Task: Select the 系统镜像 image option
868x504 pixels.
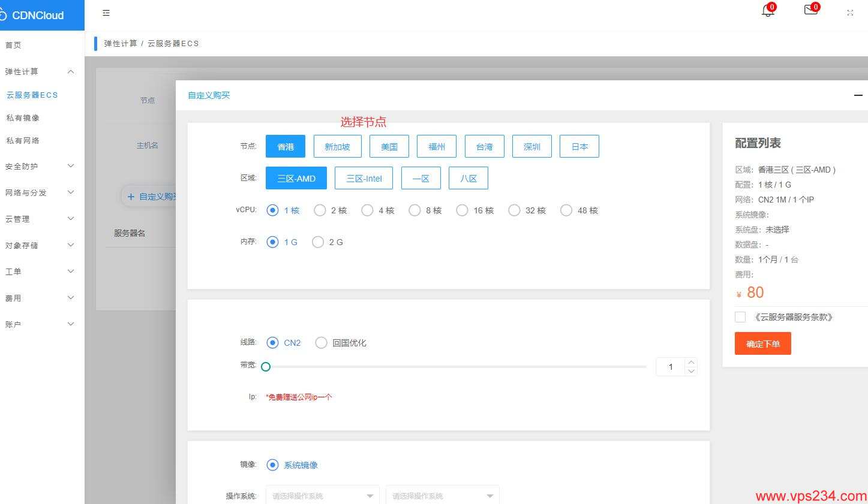Action: (x=292, y=465)
